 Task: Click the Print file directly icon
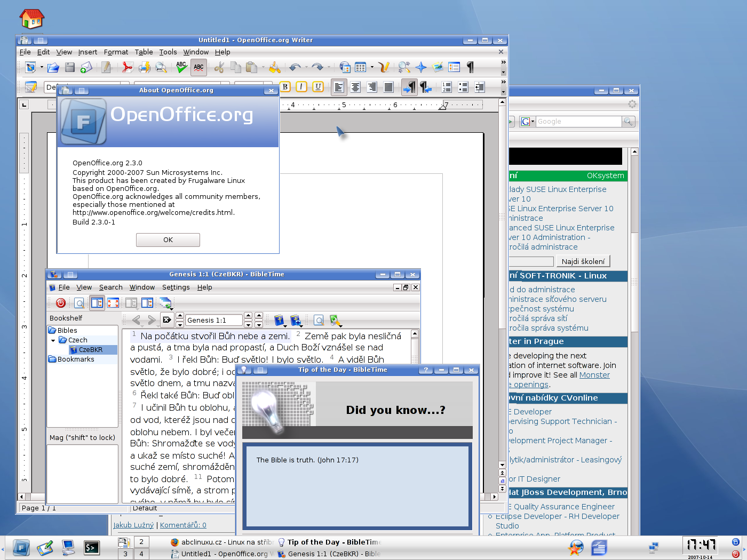click(x=144, y=67)
